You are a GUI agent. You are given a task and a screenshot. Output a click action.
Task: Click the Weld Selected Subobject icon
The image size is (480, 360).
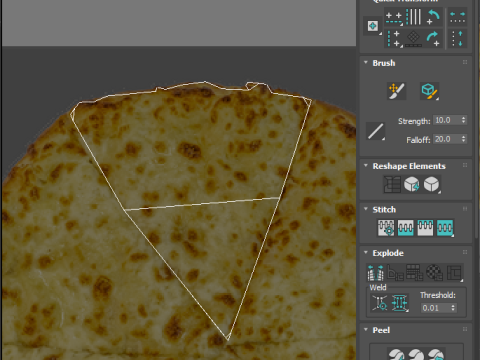400,303
